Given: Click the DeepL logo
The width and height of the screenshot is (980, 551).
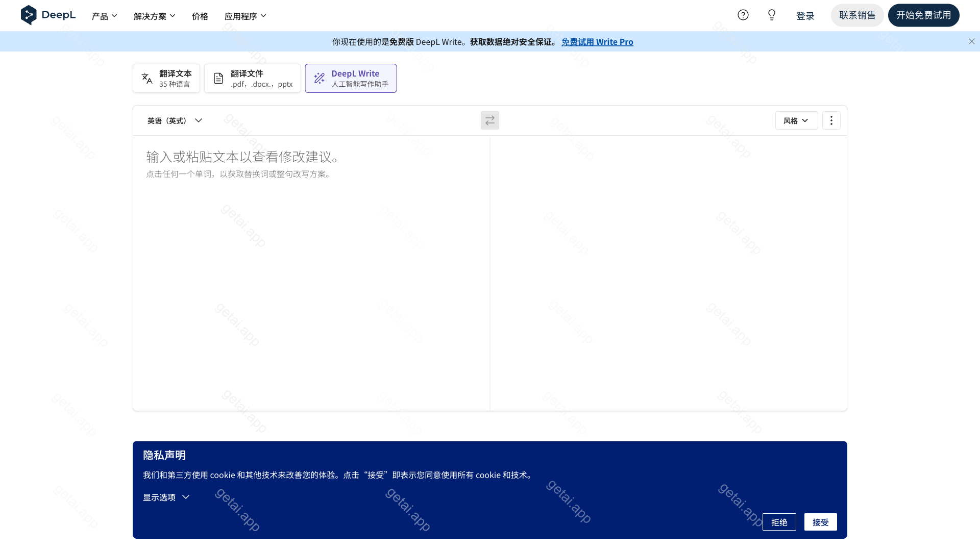Looking at the screenshot, I should pyautogui.click(x=48, y=15).
